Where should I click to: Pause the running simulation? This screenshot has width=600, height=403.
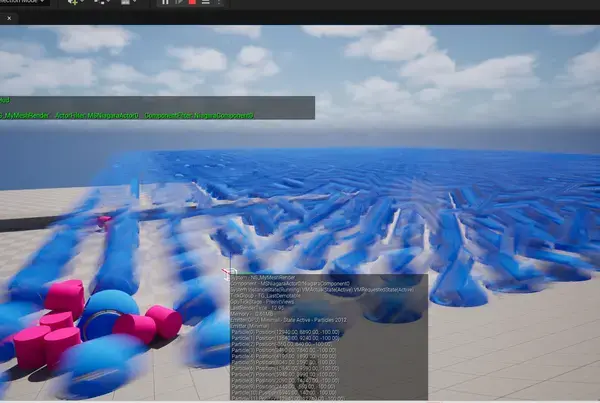point(165,3)
